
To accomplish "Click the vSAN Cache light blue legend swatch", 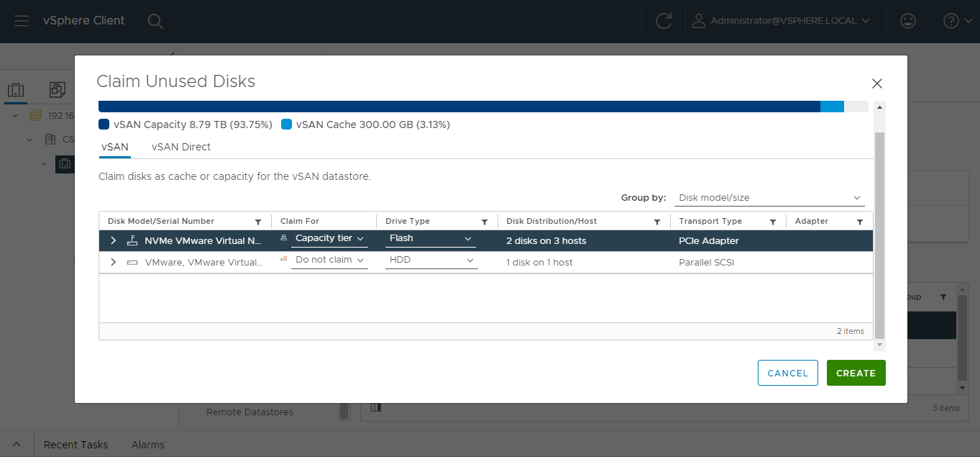I will pyautogui.click(x=286, y=125).
